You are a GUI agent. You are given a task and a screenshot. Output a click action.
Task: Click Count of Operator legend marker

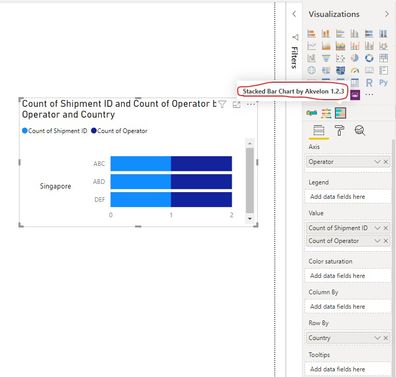94,131
